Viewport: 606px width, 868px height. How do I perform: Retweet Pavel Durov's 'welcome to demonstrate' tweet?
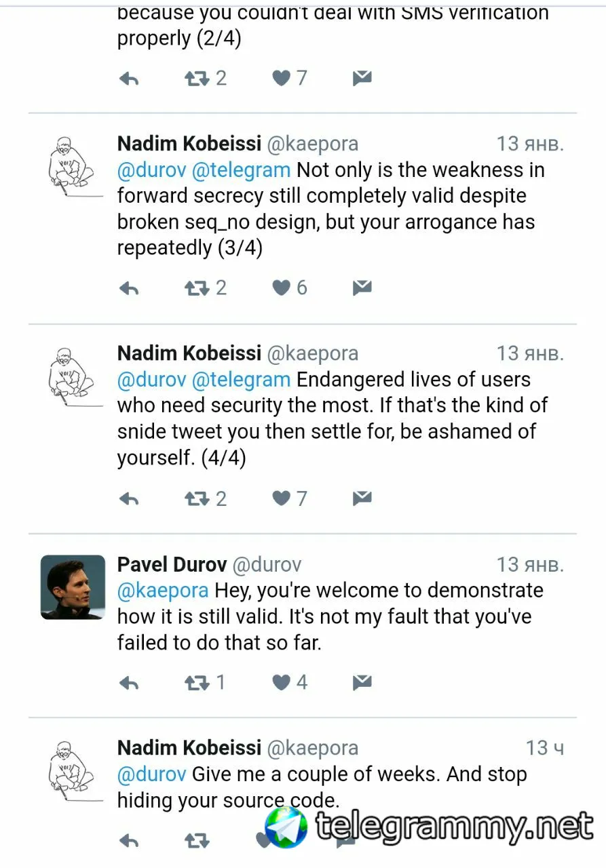[197, 682]
